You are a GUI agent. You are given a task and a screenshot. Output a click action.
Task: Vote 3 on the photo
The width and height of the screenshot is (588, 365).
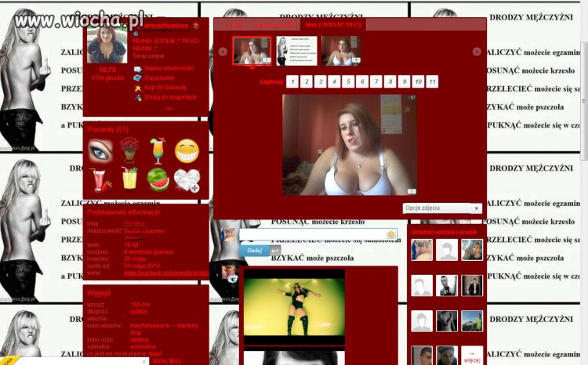tap(320, 81)
